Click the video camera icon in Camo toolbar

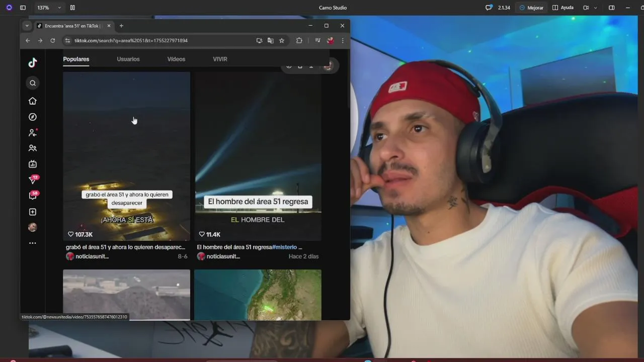(x=586, y=8)
